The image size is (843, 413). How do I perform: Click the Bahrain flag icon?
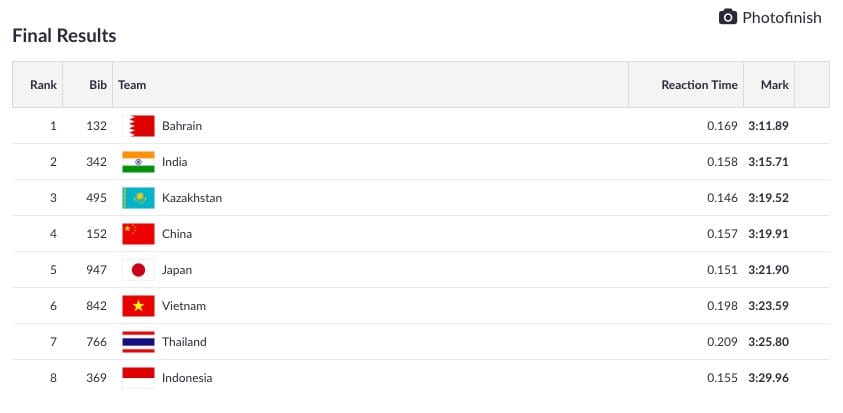tap(138, 126)
